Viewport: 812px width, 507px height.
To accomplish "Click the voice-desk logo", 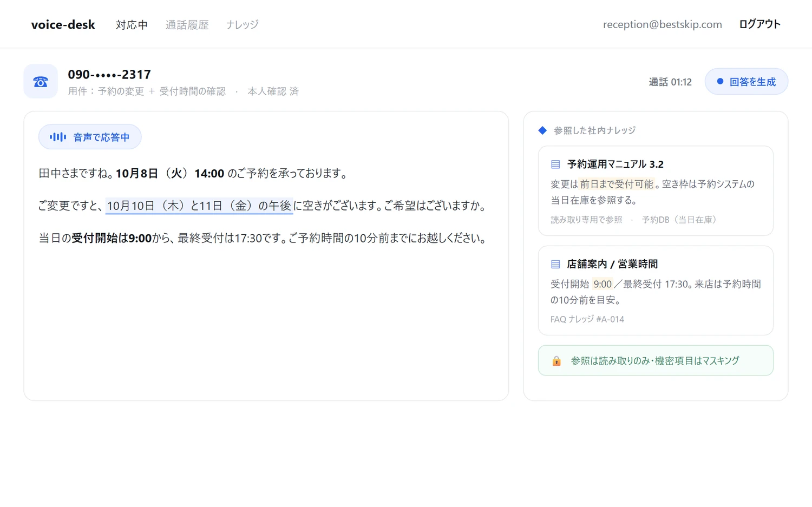I will tap(63, 24).
